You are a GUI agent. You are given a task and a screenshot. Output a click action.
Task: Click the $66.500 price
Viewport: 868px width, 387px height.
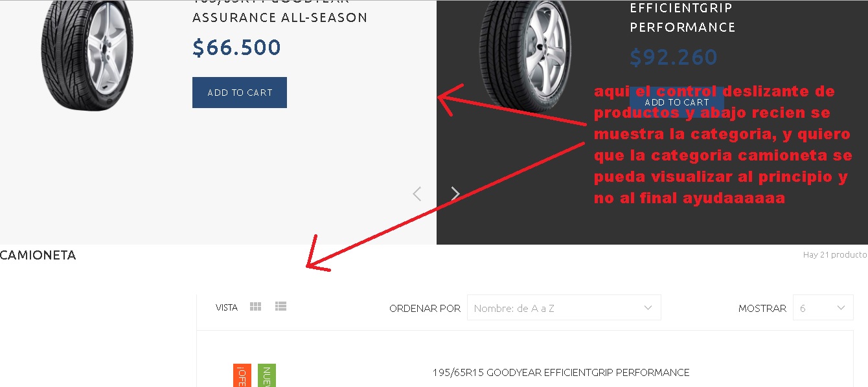pyautogui.click(x=237, y=47)
